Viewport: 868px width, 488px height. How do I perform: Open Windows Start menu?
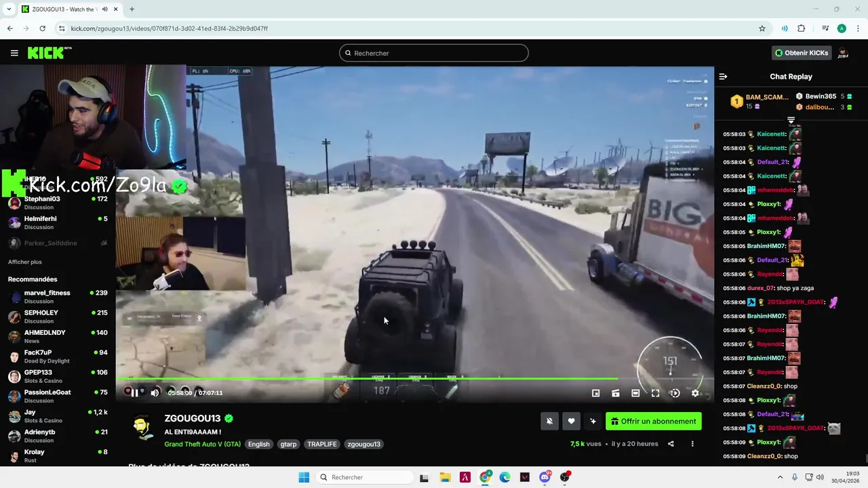304,477
